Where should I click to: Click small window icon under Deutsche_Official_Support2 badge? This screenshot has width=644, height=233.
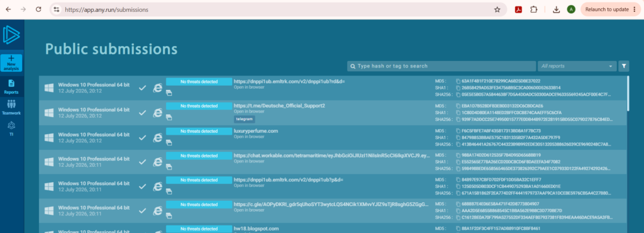click(169, 118)
